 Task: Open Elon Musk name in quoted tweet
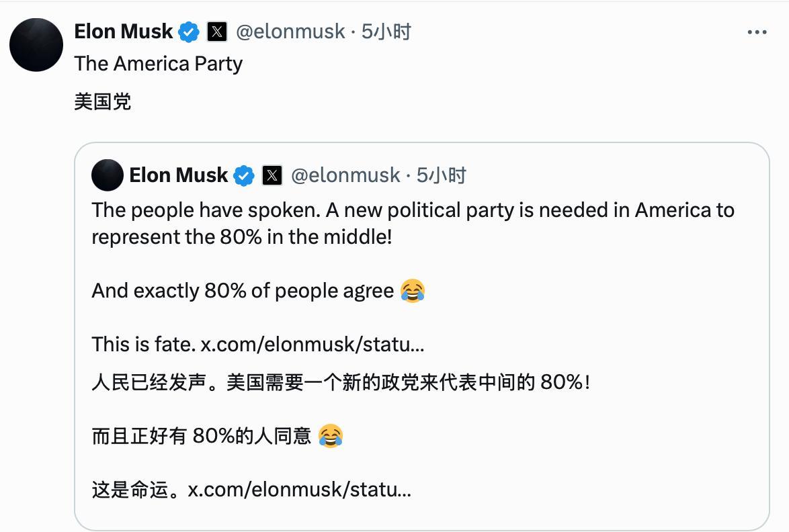tap(179, 175)
